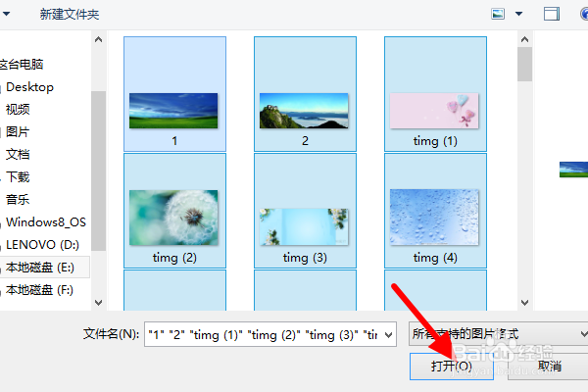Select the timg (1) balloon image
Screen dimensions: 588x392
(x=435, y=94)
